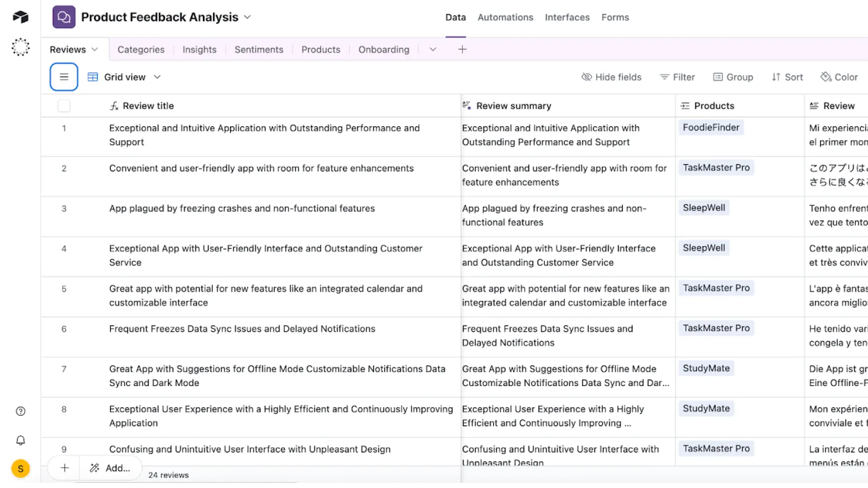The image size is (868, 488).
Task: Expand the Product Feedback Analysis base menu
Action: tap(247, 17)
